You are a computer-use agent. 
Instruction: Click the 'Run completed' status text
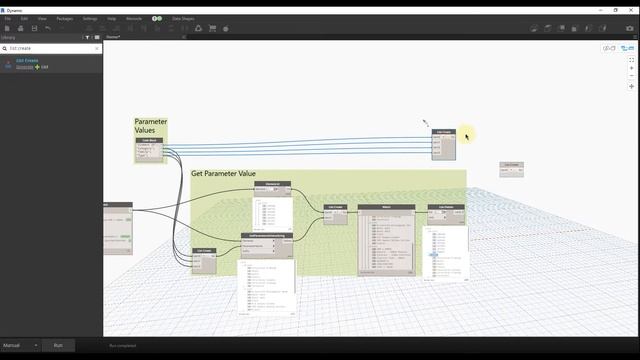click(122, 346)
